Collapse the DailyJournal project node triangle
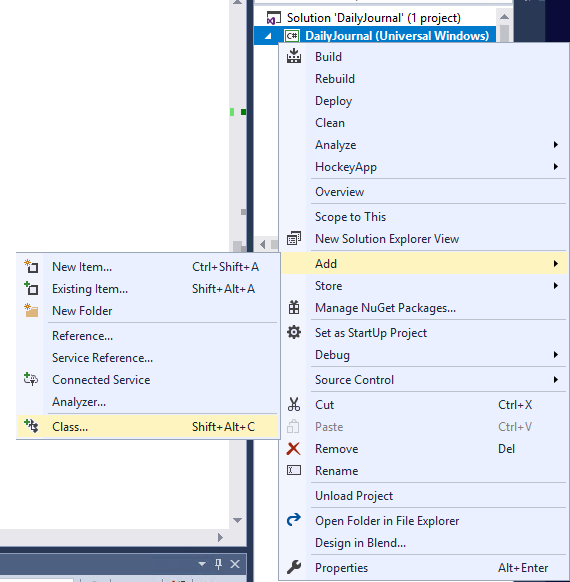 (268, 36)
